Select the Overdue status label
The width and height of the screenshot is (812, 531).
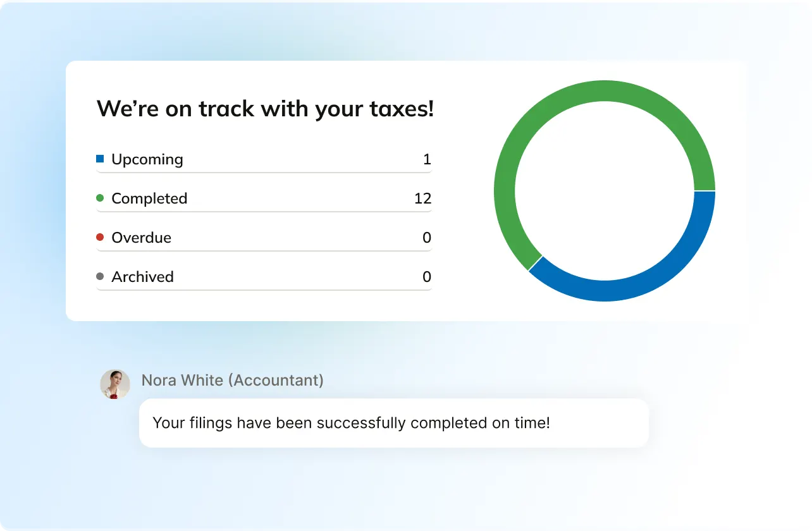(x=141, y=238)
